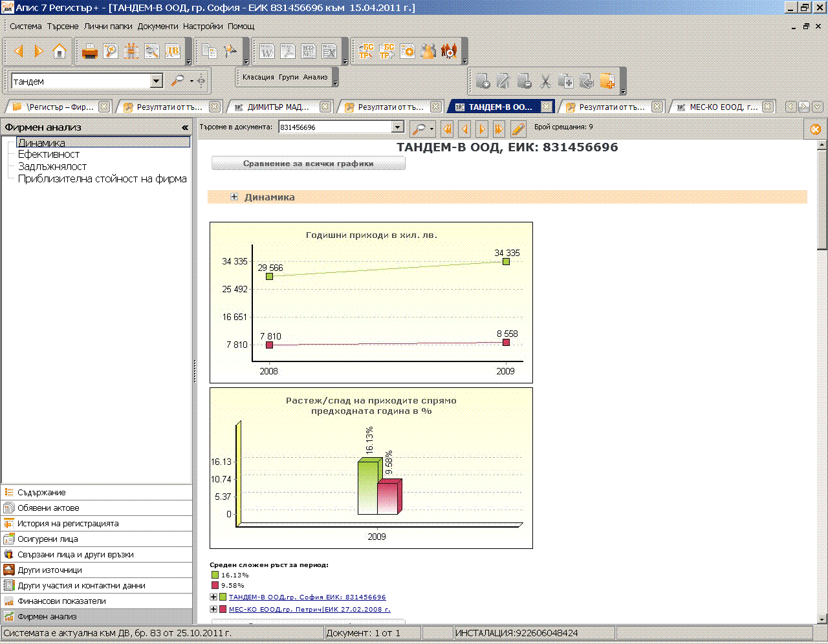Screen dimensions: 828x644
Task: Export the document to Word
Action: pyautogui.click(x=267, y=51)
